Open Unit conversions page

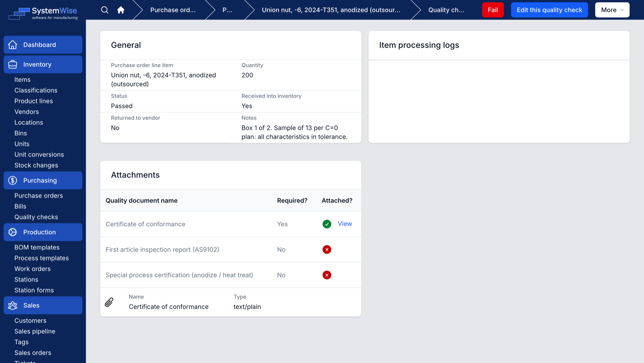39,154
